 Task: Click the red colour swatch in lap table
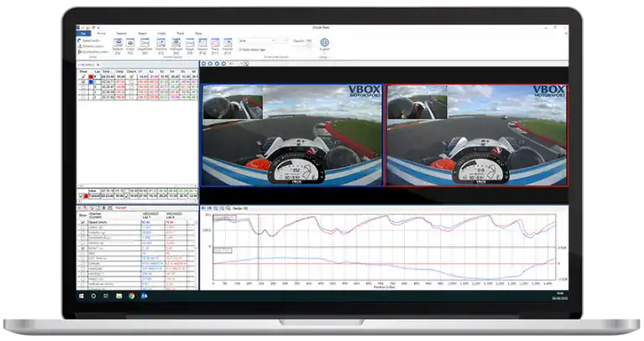tap(91, 77)
